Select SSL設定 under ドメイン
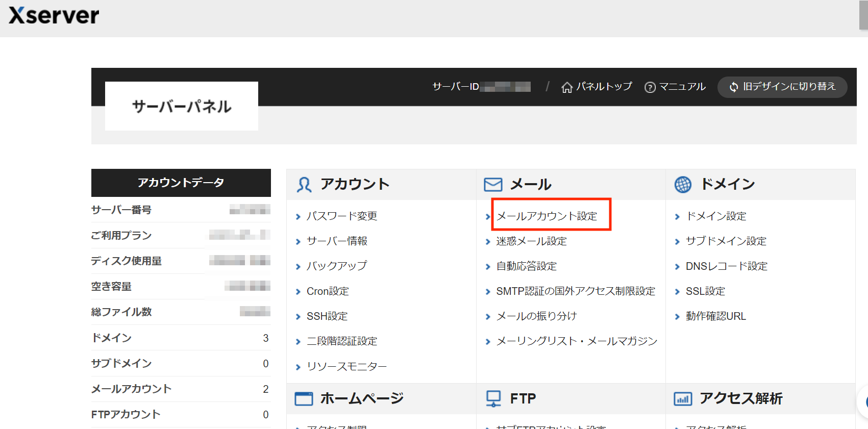 pos(705,291)
